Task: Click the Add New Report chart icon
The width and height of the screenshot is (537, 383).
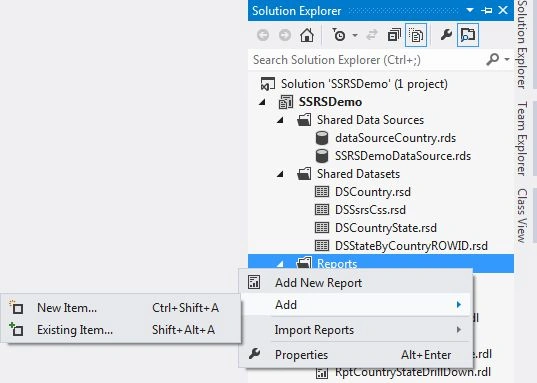Action: pyautogui.click(x=254, y=283)
